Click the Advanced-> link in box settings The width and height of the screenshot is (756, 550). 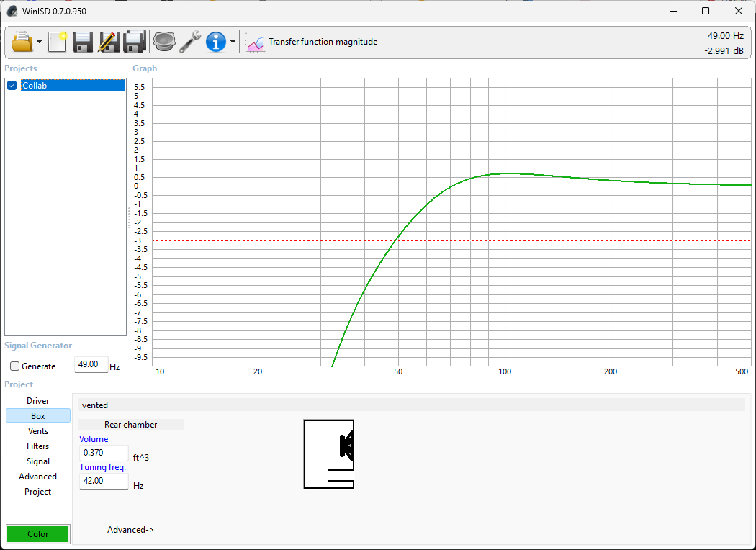(130, 530)
